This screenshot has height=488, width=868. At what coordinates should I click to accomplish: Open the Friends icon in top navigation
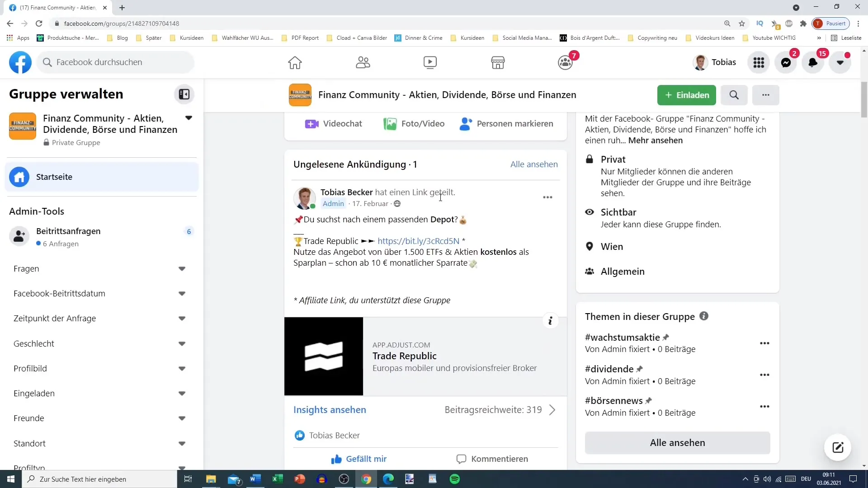click(363, 62)
